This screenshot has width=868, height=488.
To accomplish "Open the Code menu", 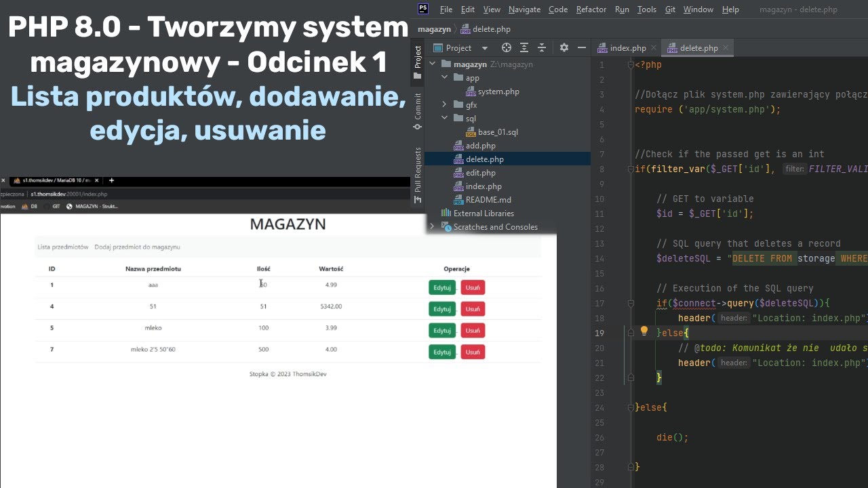I will click(x=558, y=9).
